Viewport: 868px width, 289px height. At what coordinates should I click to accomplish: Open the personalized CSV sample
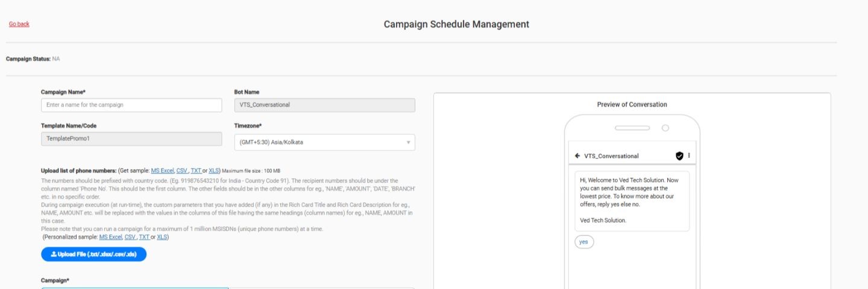pos(130,237)
